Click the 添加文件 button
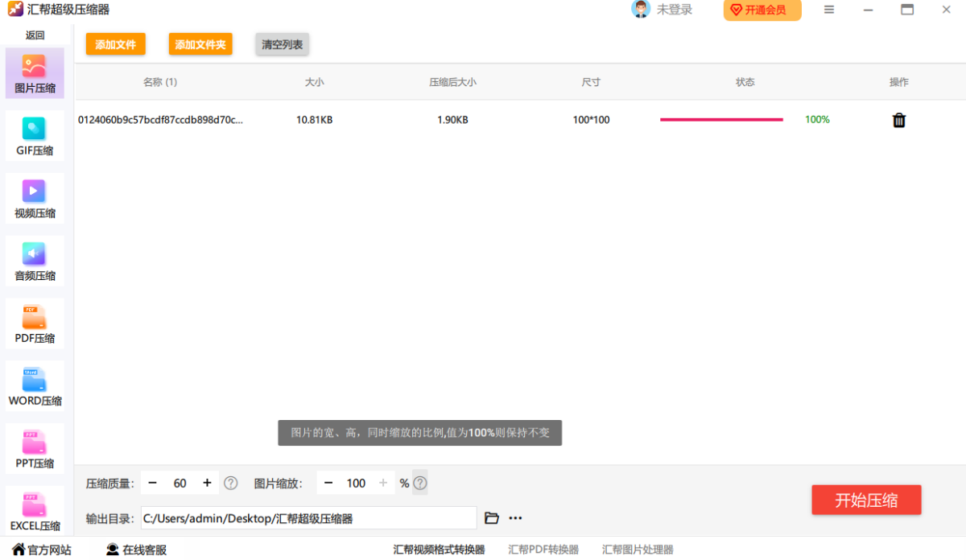The image size is (966, 560). [x=116, y=44]
